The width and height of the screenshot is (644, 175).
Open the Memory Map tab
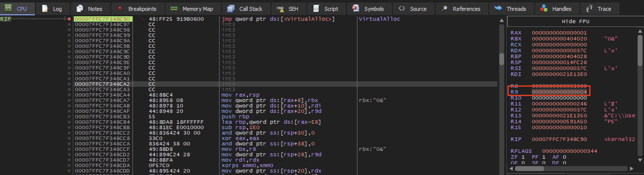[193, 9]
